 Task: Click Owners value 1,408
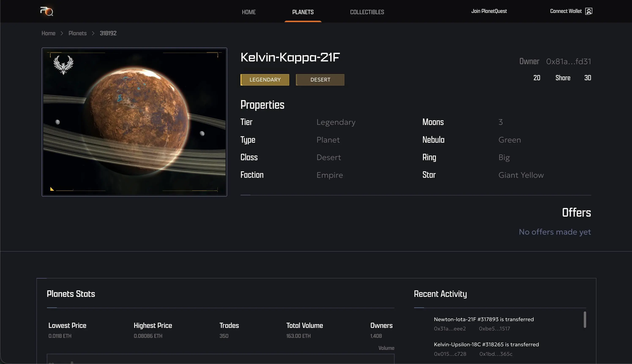376,336
